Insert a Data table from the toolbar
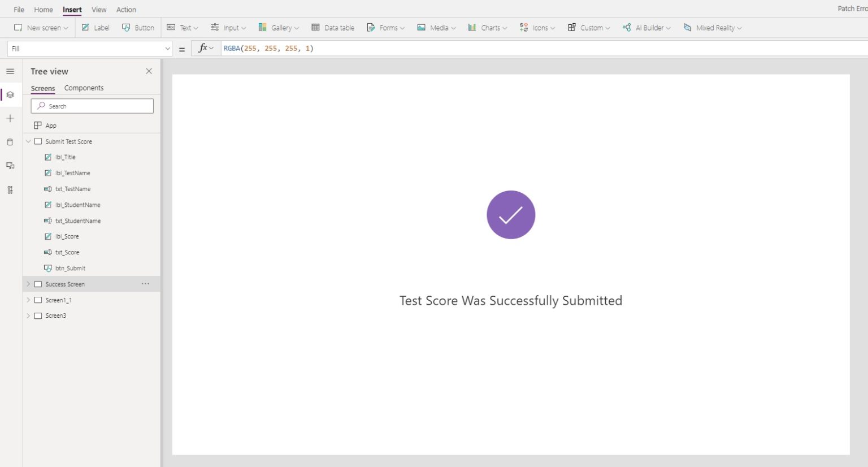The image size is (868, 467). tap(333, 27)
